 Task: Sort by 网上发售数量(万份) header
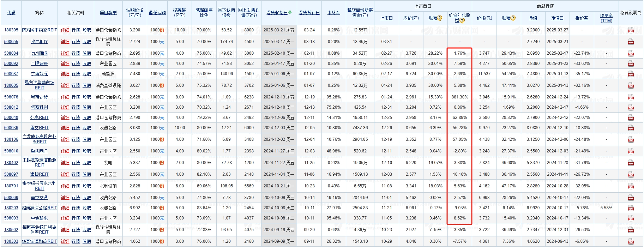point(249,12)
